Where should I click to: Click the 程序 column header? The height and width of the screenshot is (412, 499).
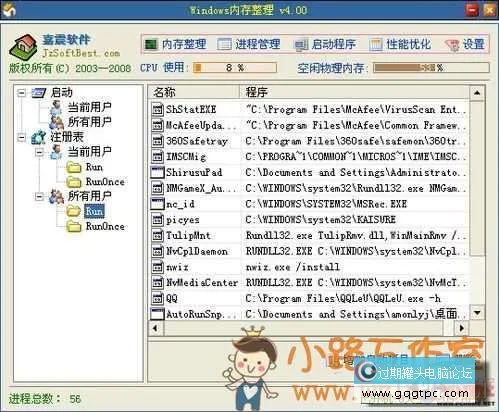(x=354, y=92)
